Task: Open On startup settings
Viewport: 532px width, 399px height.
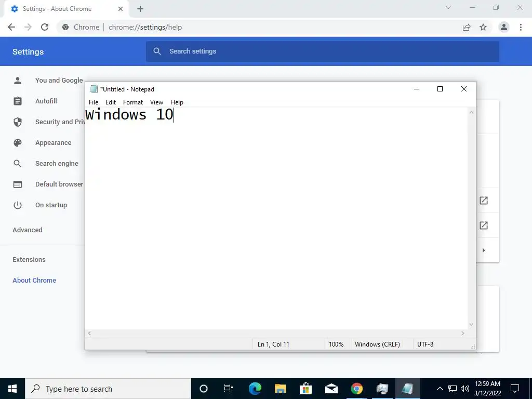Action: (x=51, y=205)
